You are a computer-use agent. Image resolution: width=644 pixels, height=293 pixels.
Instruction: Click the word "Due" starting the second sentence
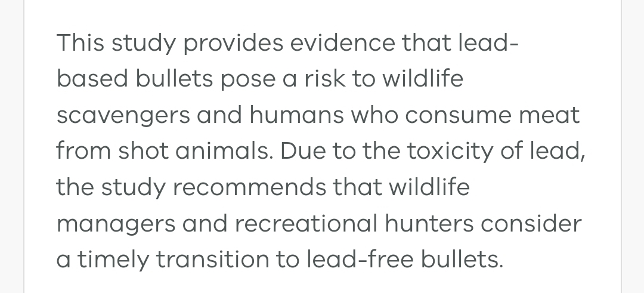(x=303, y=151)
